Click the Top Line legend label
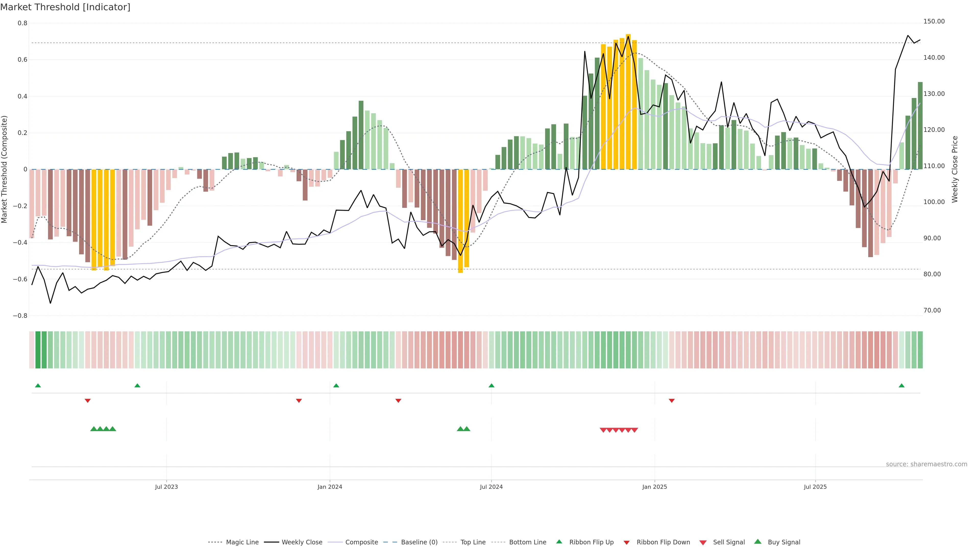 point(473,542)
